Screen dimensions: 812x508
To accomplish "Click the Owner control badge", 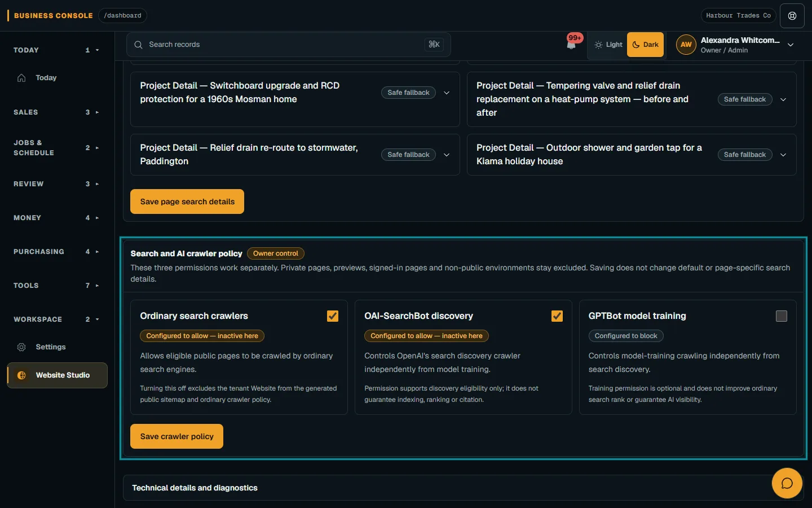I will pos(276,253).
